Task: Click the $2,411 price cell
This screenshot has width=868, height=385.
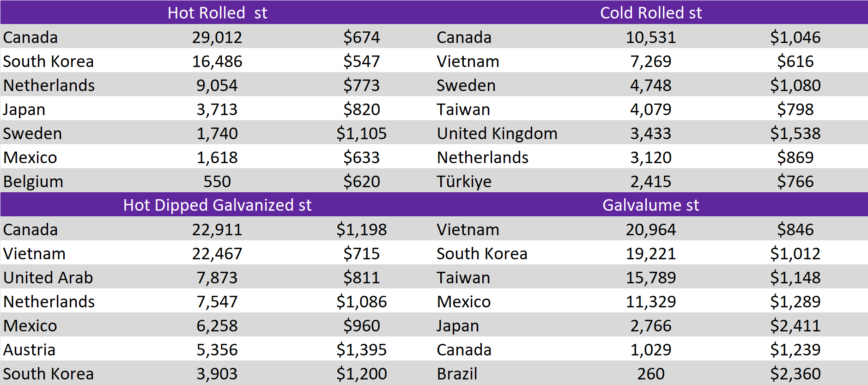Action: (x=795, y=326)
